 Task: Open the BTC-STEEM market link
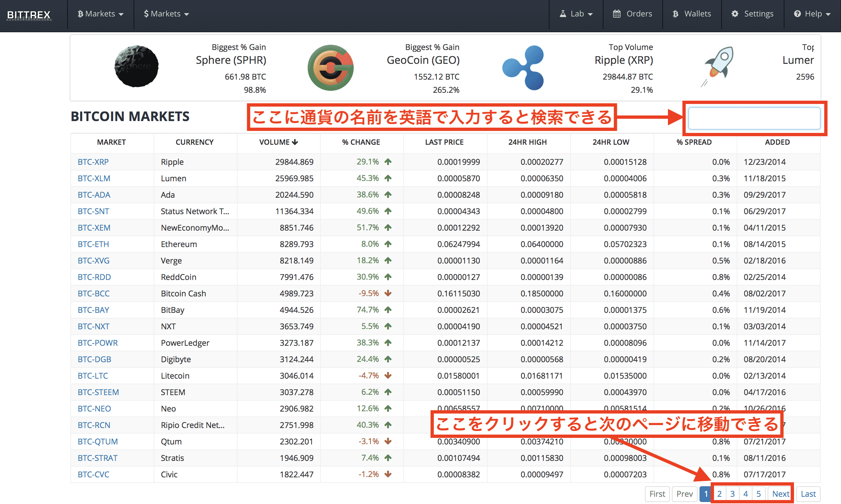[x=98, y=392]
